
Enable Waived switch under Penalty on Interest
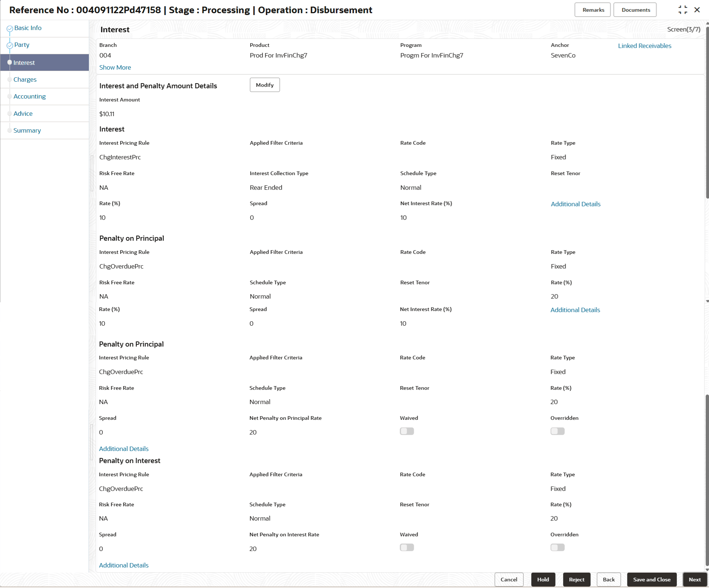tap(407, 547)
